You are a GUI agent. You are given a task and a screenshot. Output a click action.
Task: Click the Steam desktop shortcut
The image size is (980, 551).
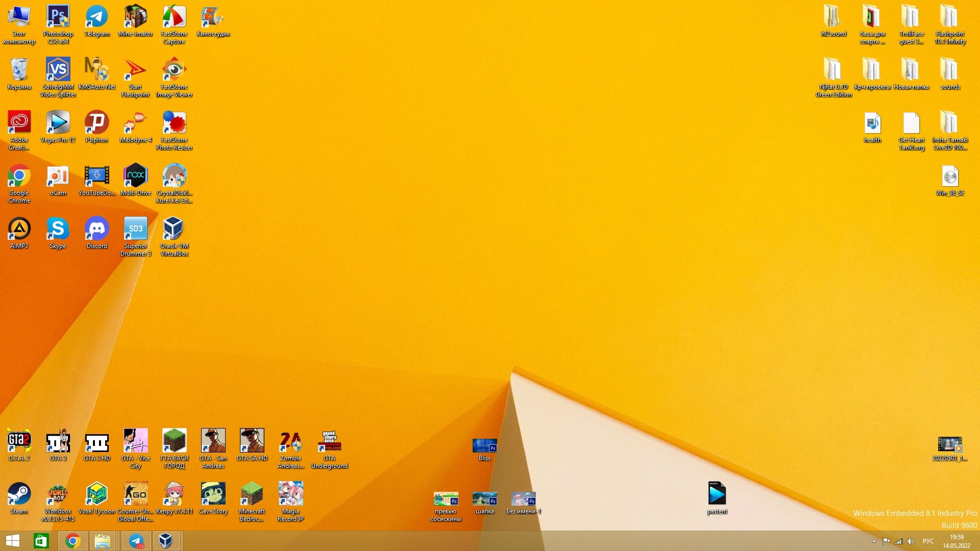[19, 494]
